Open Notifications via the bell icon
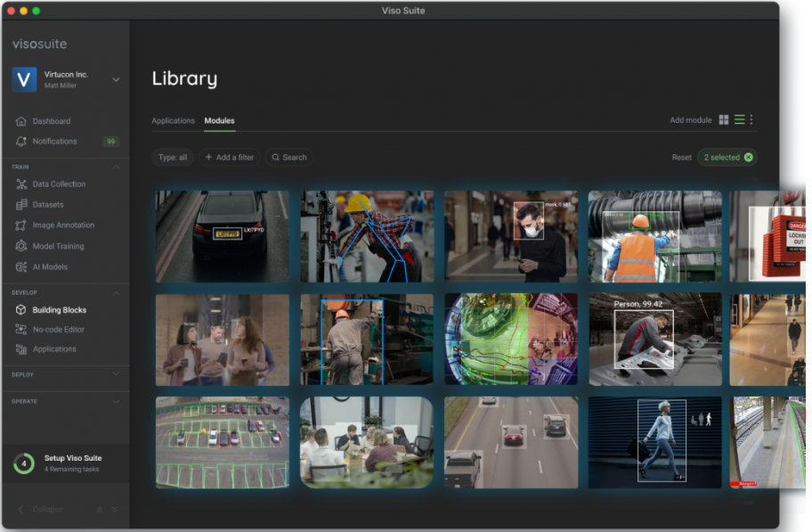The height and width of the screenshot is (532, 812). pos(20,141)
